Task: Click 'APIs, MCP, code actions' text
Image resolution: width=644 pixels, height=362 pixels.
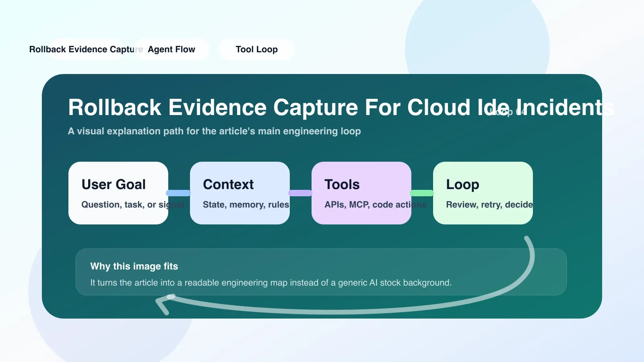Action: (376, 205)
